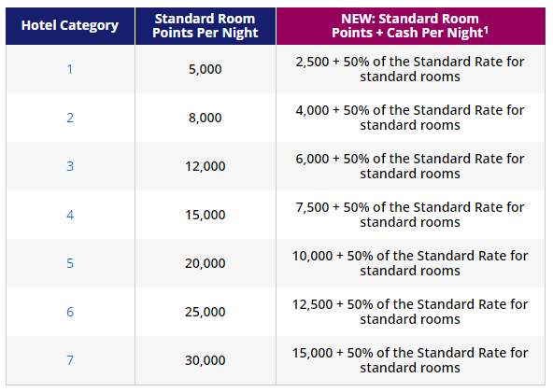Open the Hotel Category 1 link

[x=70, y=69]
